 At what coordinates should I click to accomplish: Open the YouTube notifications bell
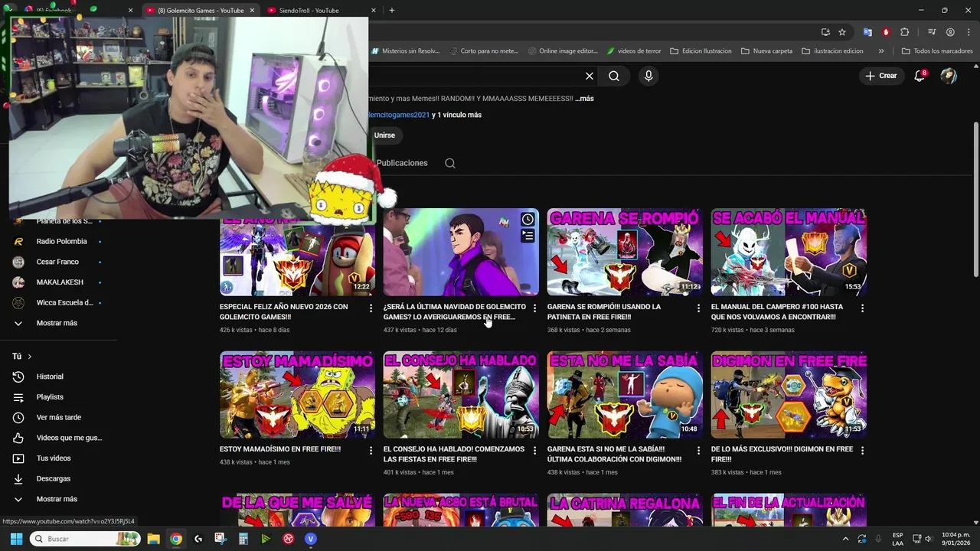920,76
